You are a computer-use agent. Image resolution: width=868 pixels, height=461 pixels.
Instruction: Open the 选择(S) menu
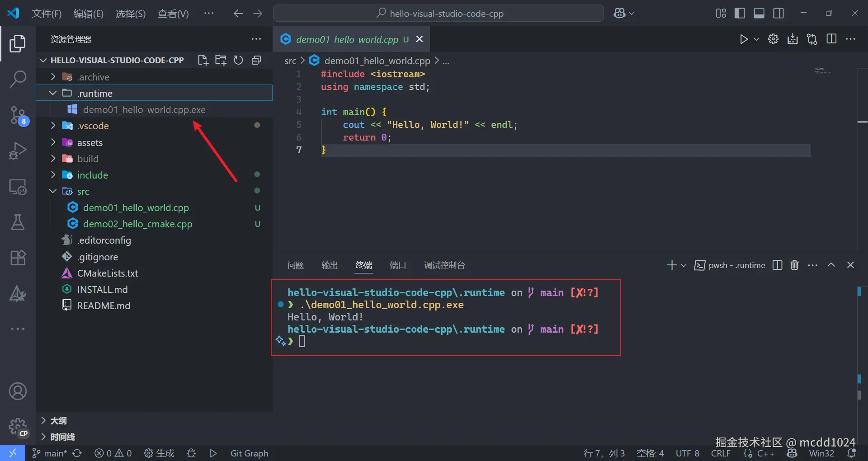[131, 14]
